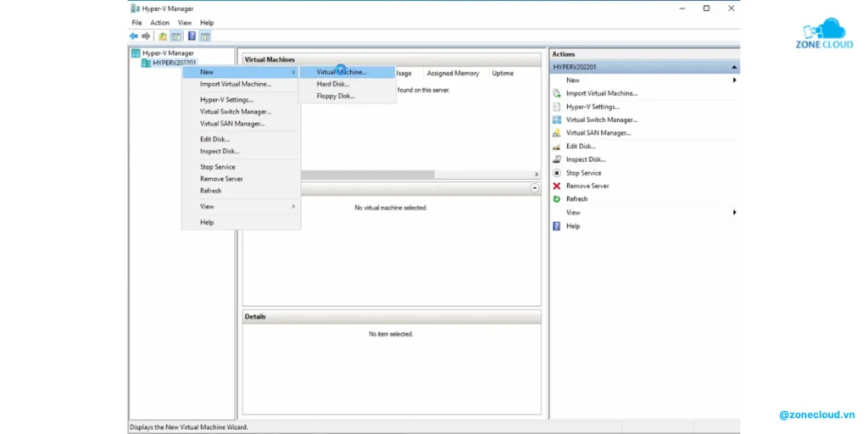Expand the New submenu arrow in Actions pane
Screen dimensions: 868x434
pyautogui.click(x=735, y=81)
